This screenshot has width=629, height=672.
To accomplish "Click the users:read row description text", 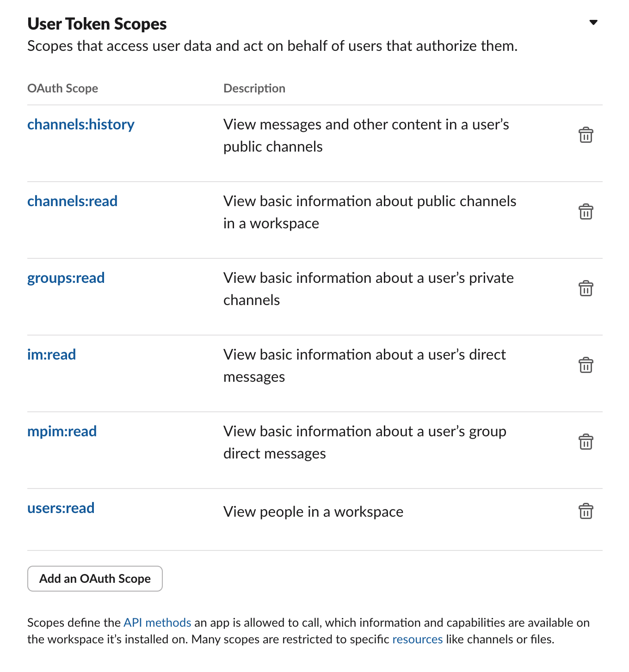I will pos(313,512).
